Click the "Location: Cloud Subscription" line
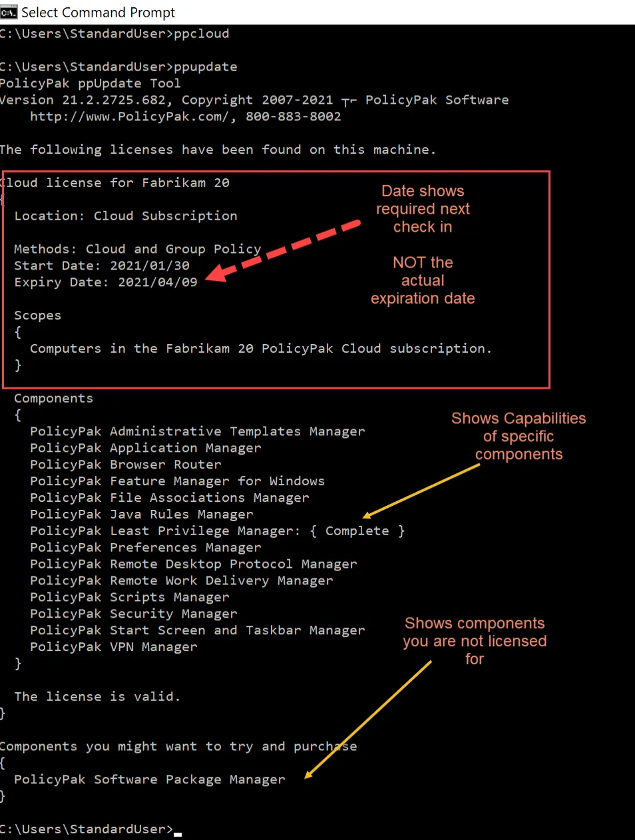Viewport: 635px width, 840px height. 125,216
